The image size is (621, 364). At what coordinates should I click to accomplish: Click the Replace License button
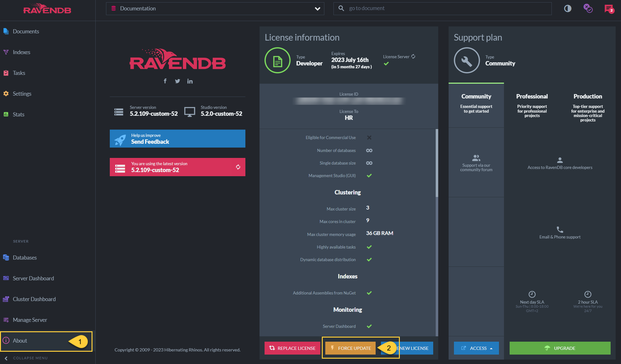[x=292, y=348]
